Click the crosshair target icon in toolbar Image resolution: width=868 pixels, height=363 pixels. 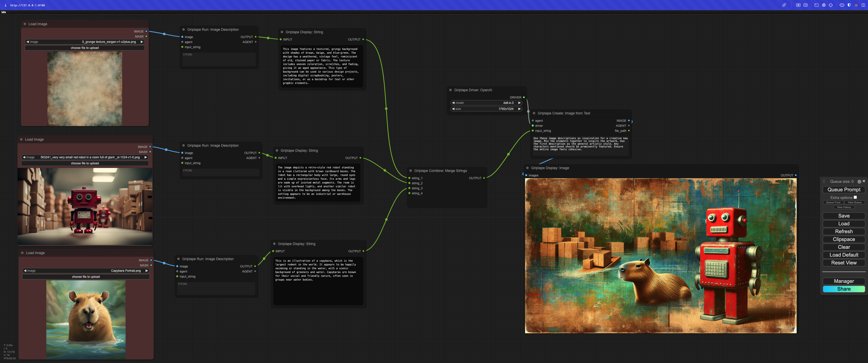coord(831,5)
